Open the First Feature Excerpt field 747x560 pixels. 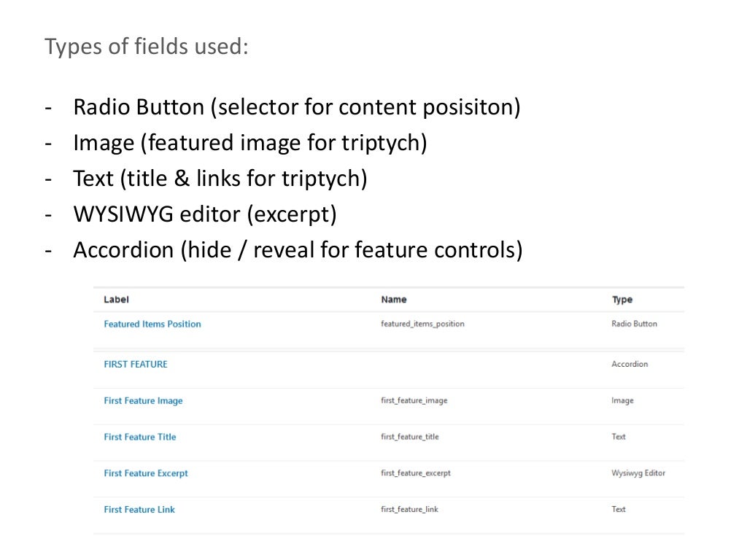tap(146, 473)
